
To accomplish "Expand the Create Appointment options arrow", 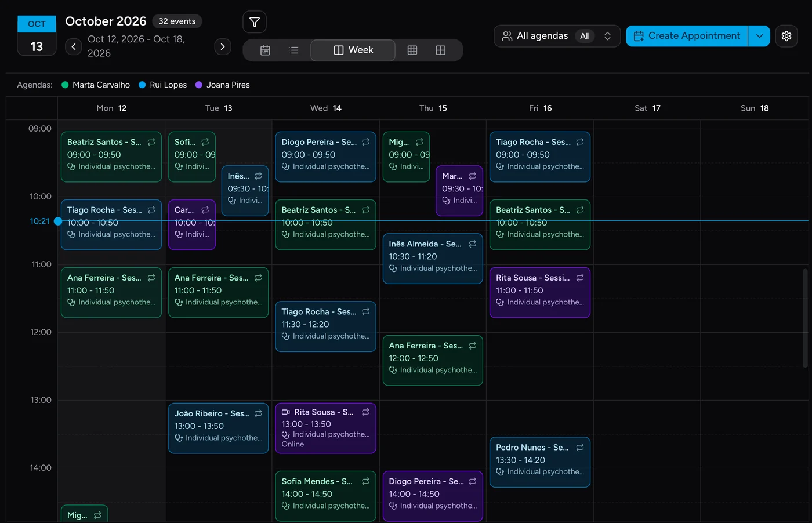I will [759, 36].
